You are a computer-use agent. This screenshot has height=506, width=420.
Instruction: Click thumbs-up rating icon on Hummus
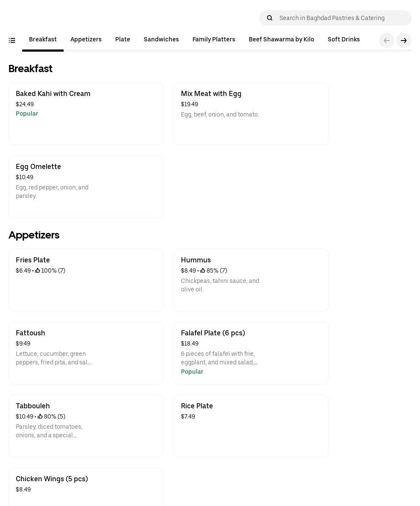point(203,270)
